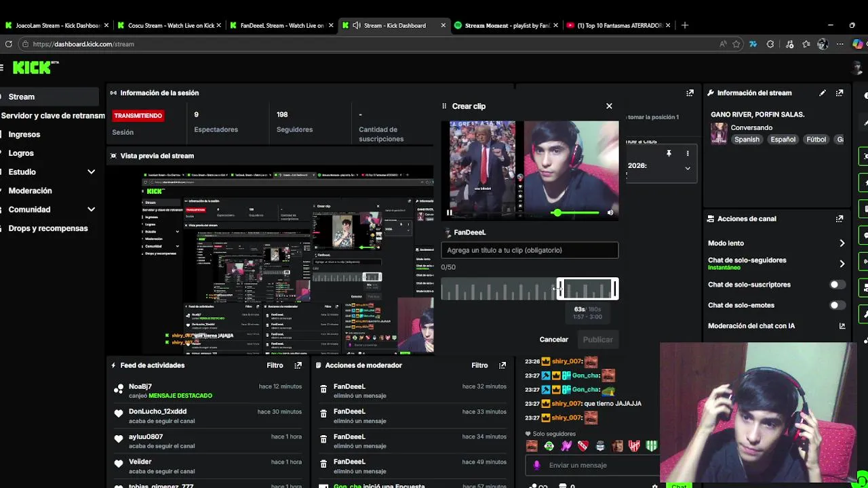Open Moderación del chat con IA link
Screen dimensions: 868x488
pyautogui.click(x=842, y=326)
